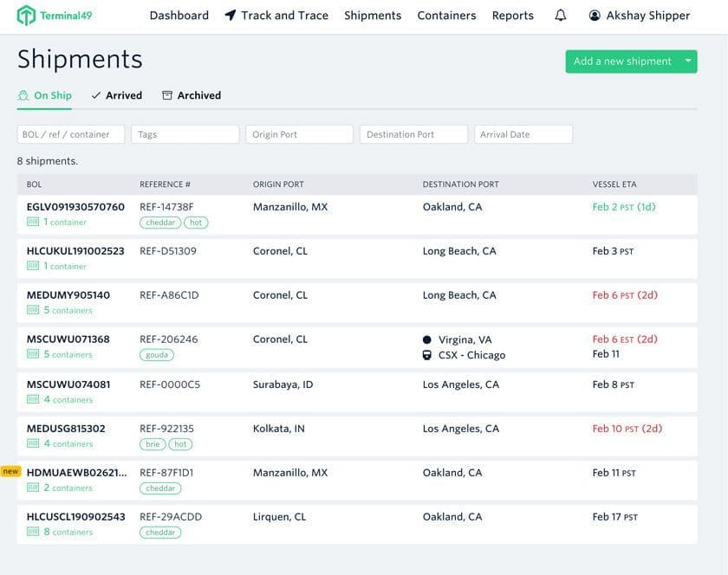The height and width of the screenshot is (575, 728).
Task: Click the BOL / ref / container search field
Action: [71, 134]
